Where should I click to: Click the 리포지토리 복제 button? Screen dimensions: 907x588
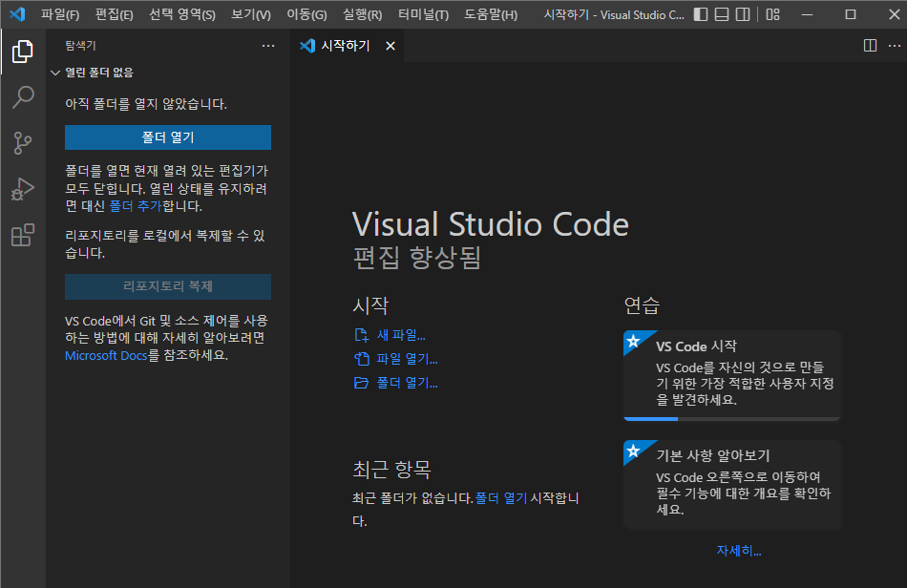click(x=168, y=286)
